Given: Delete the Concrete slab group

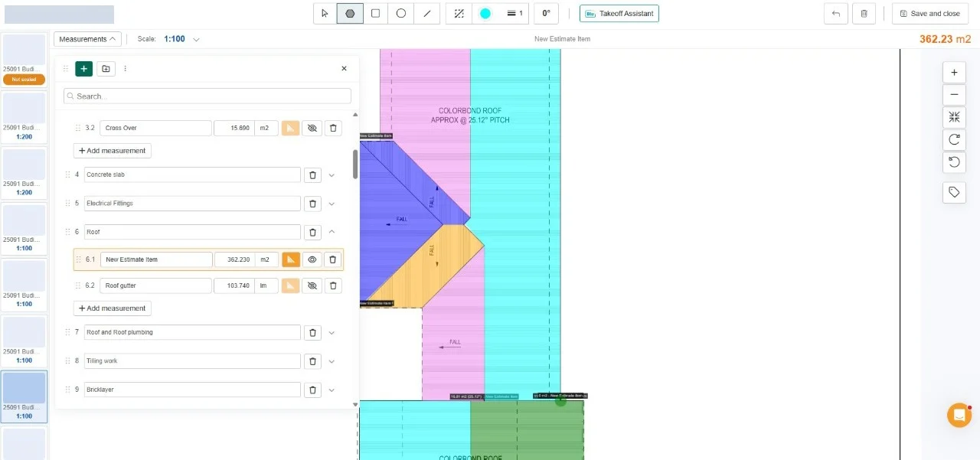Looking at the screenshot, I should click(x=312, y=175).
